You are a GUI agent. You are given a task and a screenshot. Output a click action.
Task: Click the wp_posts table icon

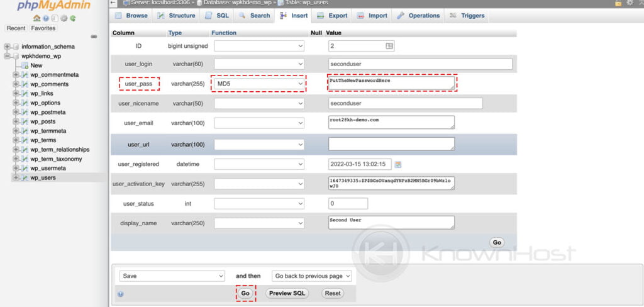[x=25, y=121]
